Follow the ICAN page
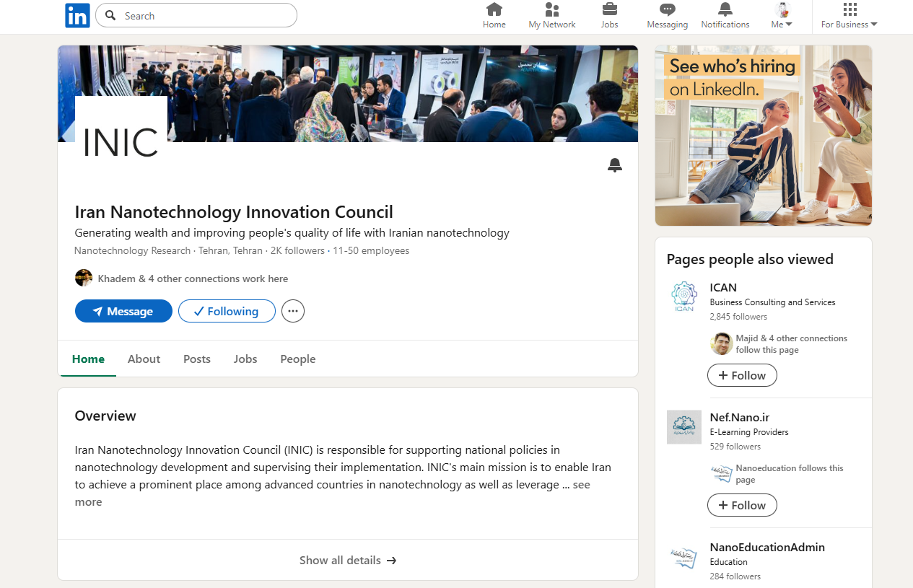913x588 pixels. (x=742, y=375)
